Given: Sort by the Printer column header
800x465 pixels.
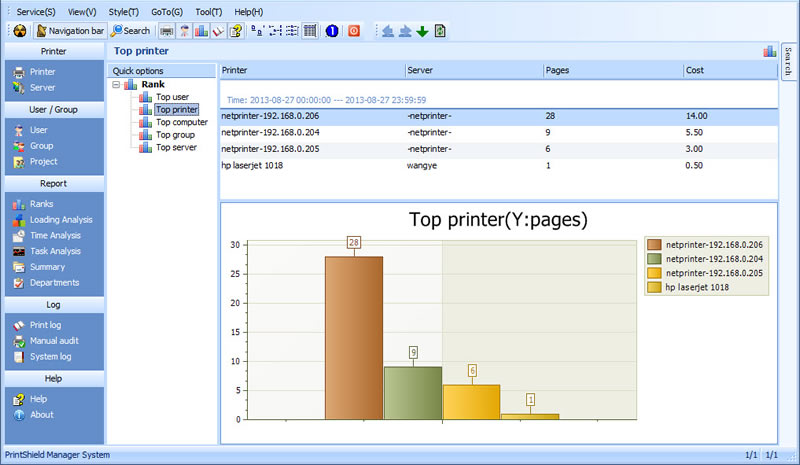Looking at the screenshot, I should [x=312, y=70].
